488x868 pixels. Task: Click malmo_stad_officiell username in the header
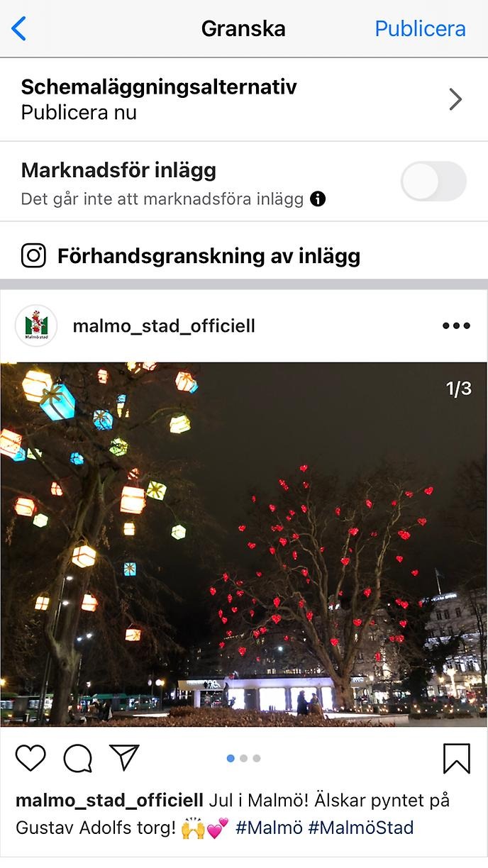pyautogui.click(x=164, y=326)
